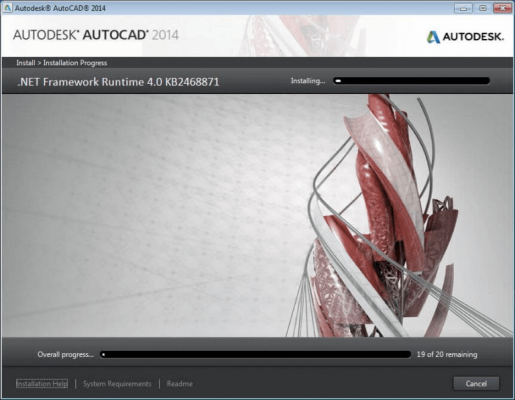This screenshot has height=400, width=515.
Task: Open the Readme link
Action: (180, 384)
